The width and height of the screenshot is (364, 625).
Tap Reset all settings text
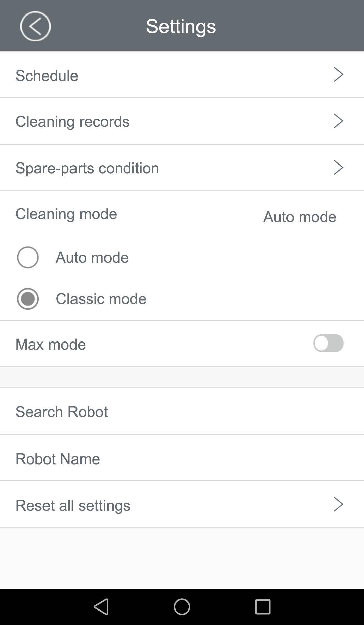point(73,505)
